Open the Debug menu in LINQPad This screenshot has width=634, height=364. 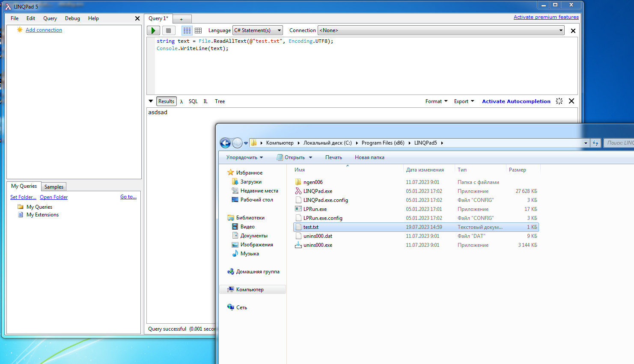coord(72,18)
